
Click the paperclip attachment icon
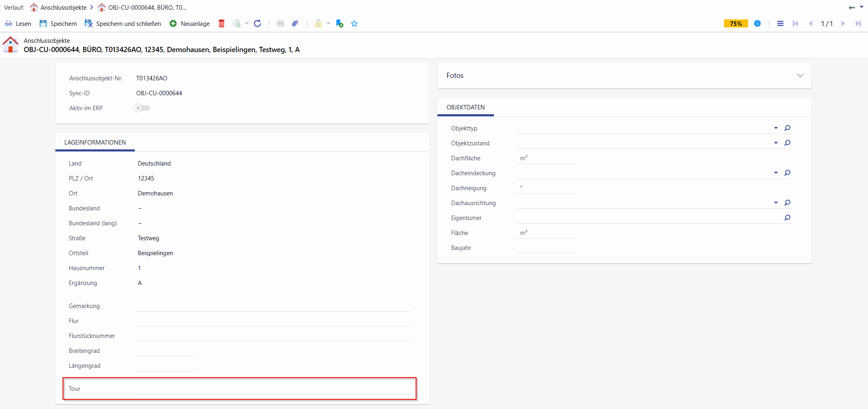pos(295,23)
